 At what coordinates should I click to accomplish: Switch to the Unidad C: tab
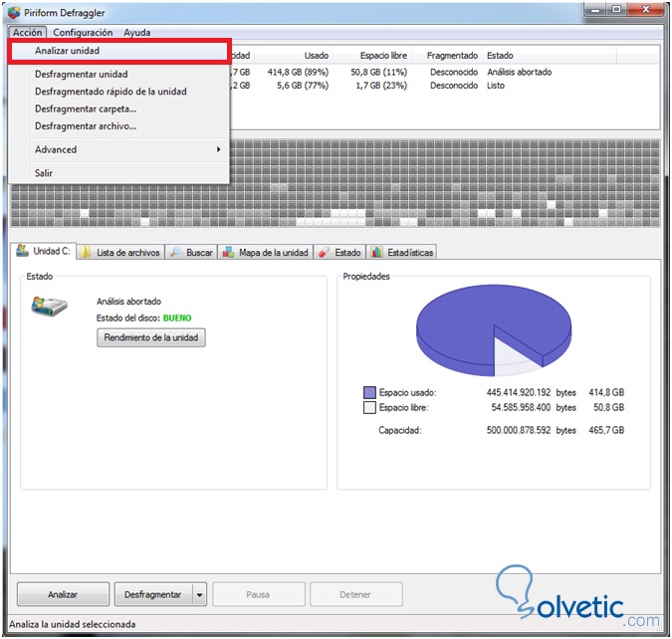pyautogui.click(x=44, y=251)
